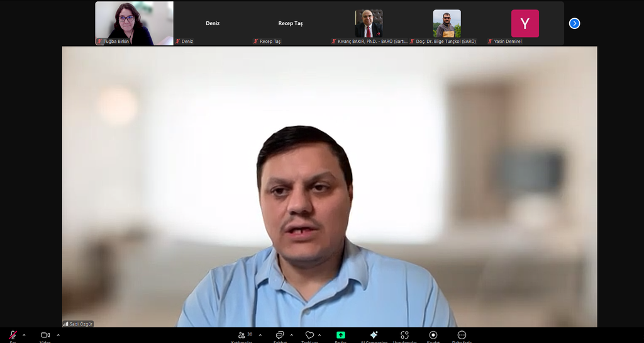Open the More options ellipsis icon

pos(462,335)
